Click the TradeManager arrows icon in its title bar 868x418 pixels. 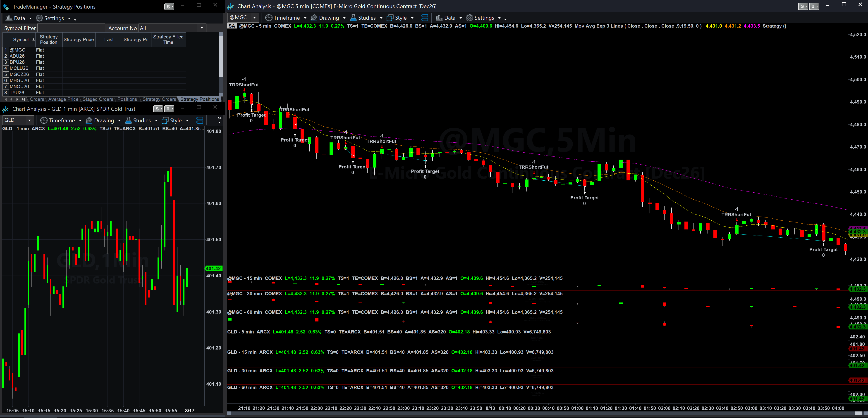6,7
